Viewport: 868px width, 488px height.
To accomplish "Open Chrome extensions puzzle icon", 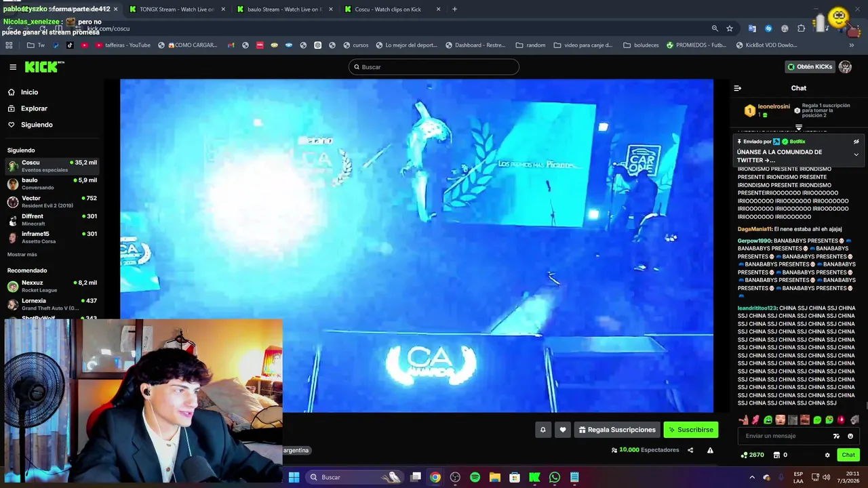I will tap(801, 28).
